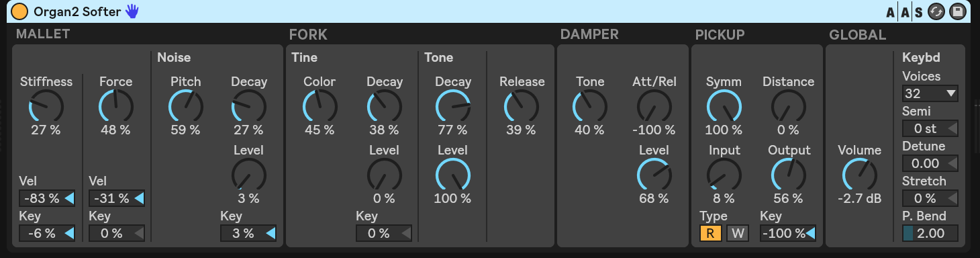Click the P. Bend 2.00 field
Screen dimensions: 980x258
point(930,233)
